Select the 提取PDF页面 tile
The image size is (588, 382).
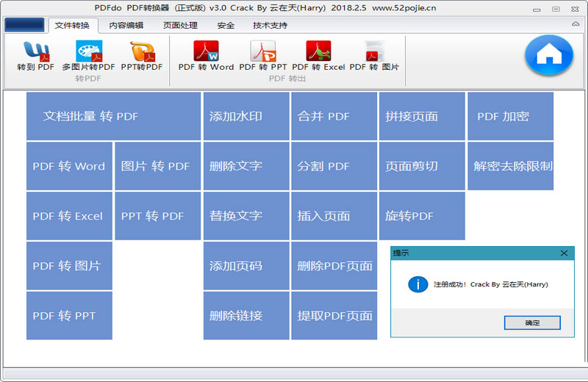click(334, 316)
